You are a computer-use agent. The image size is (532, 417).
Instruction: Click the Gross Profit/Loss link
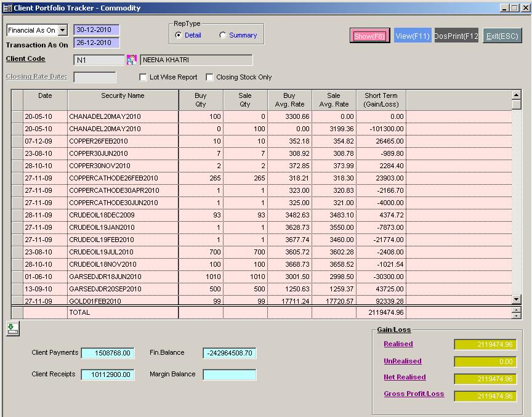click(x=414, y=394)
